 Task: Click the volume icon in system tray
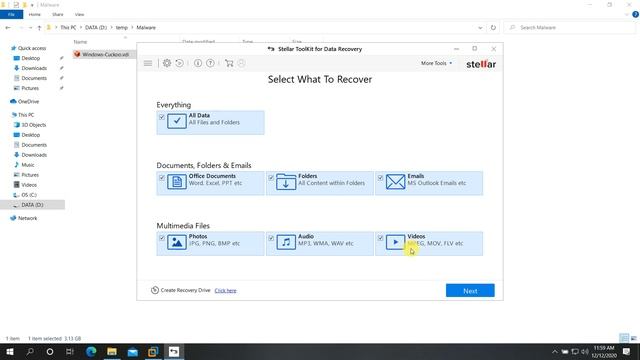[585, 351]
